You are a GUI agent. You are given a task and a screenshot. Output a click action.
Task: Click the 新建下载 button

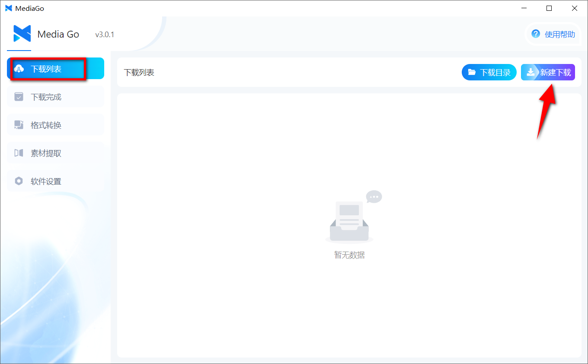point(548,73)
